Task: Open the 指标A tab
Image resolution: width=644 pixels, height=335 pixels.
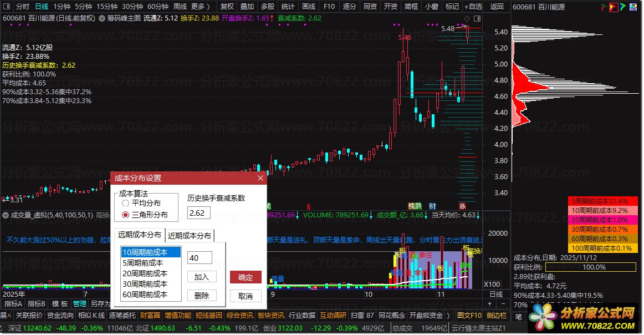Action: click(13, 304)
